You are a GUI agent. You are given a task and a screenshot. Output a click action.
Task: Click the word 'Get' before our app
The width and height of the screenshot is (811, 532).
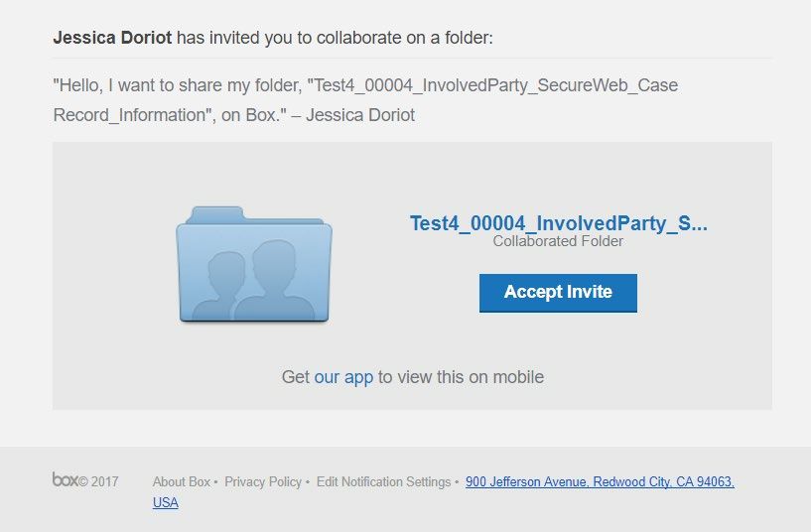(x=296, y=377)
